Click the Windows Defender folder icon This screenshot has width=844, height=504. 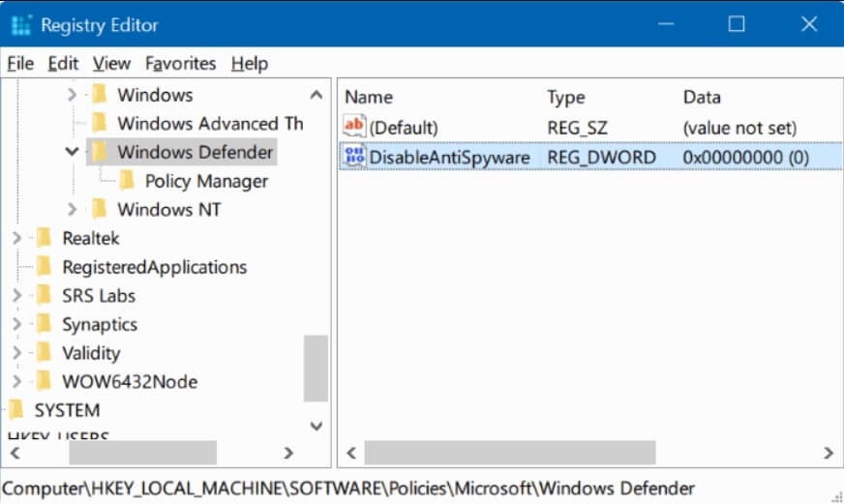(x=99, y=152)
